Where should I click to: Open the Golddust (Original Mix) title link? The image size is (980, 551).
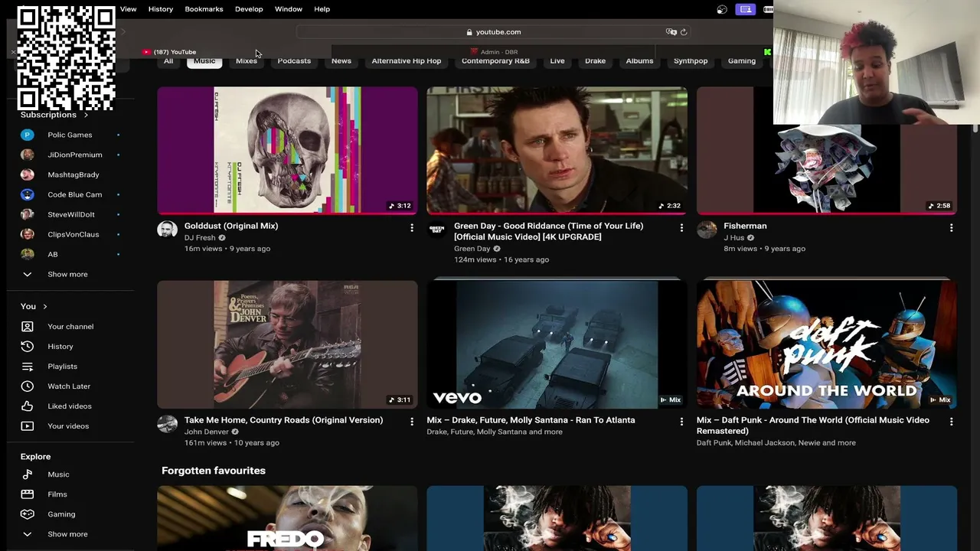[x=231, y=226]
